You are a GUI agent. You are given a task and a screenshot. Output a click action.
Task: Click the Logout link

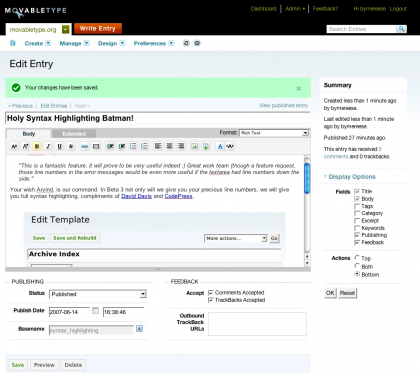[x=398, y=9]
